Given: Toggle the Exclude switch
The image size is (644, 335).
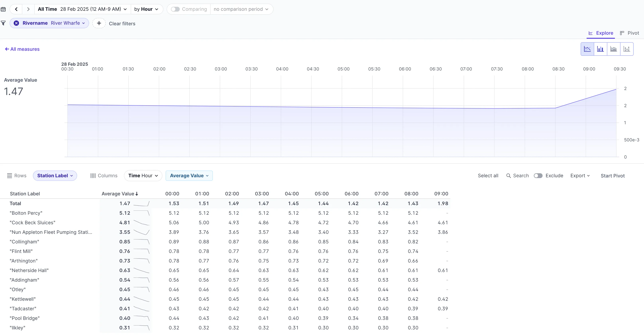Looking at the screenshot, I should click(538, 176).
